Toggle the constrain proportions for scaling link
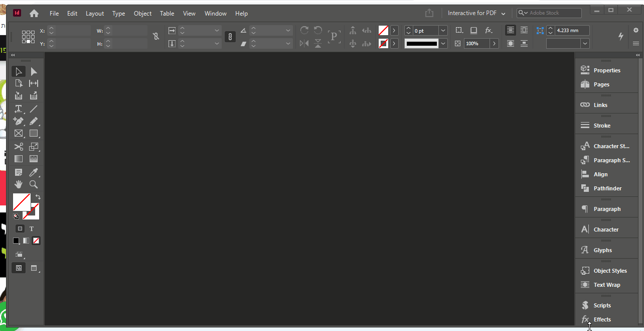 [x=230, y=37]
